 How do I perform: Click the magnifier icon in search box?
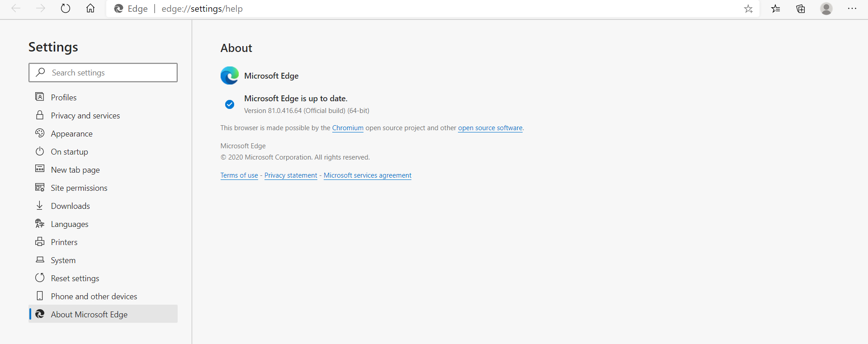(41, 72)
